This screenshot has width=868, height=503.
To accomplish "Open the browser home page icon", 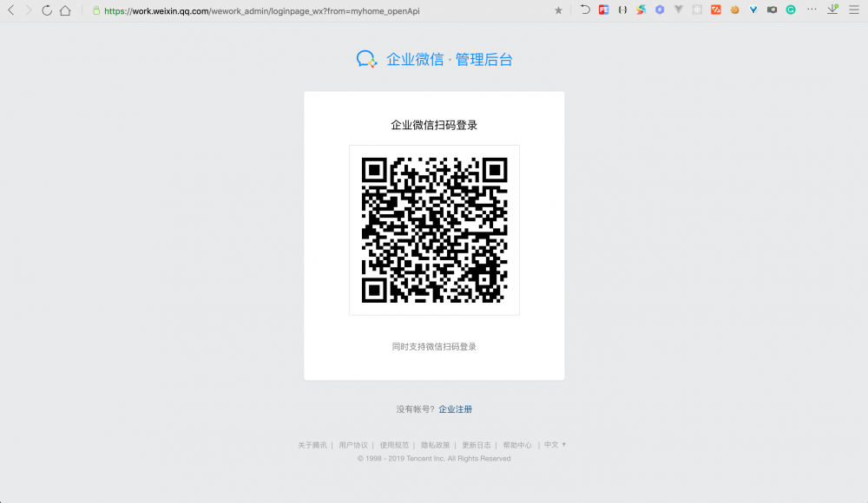I will (x=65, y=10).
